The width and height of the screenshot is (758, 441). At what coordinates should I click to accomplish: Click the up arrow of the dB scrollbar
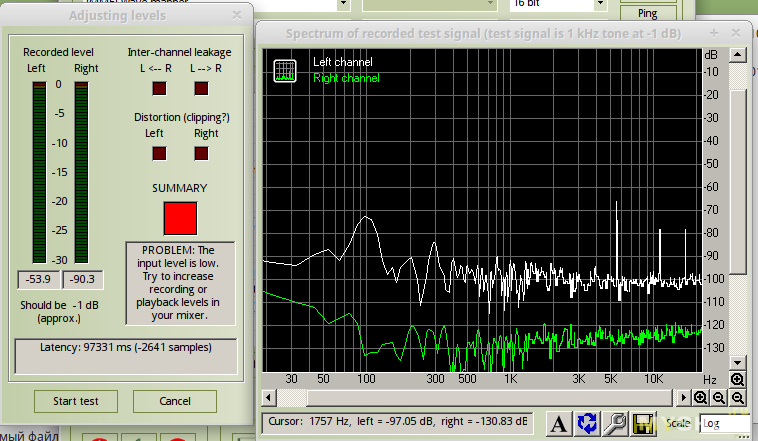point(738,55)
